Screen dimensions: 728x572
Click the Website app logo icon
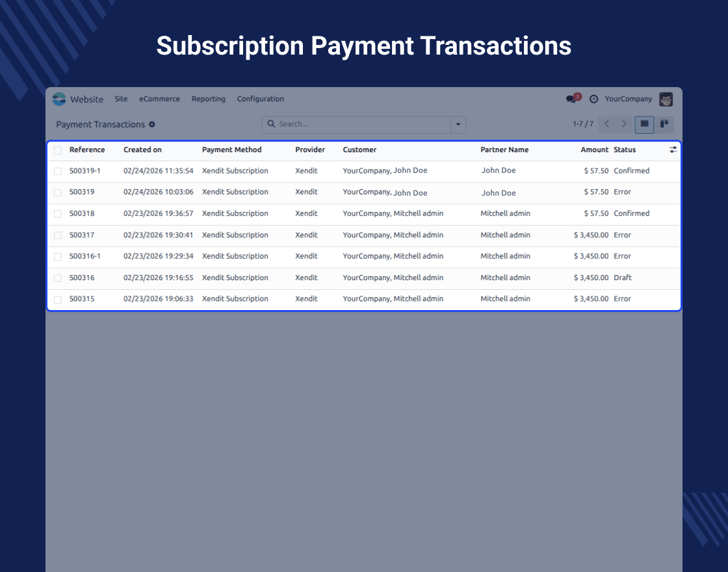[59, 99]
